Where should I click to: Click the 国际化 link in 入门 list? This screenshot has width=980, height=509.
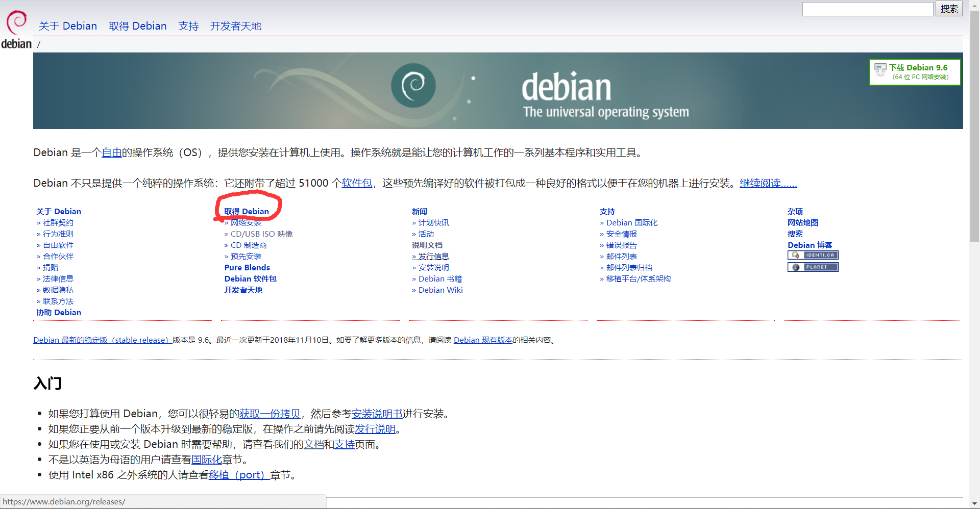[x=207, y=460]
